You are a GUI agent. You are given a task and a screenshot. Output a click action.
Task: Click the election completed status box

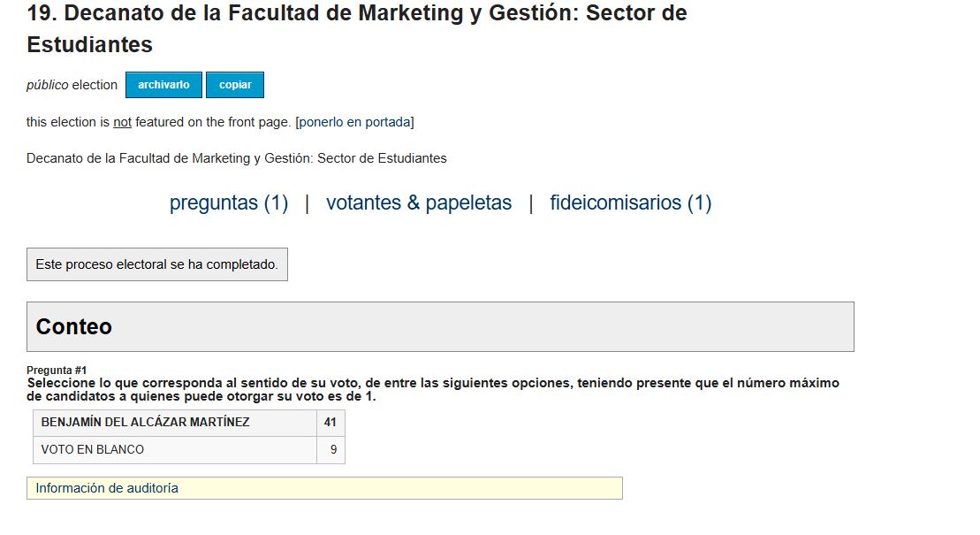tap(157, 264)
